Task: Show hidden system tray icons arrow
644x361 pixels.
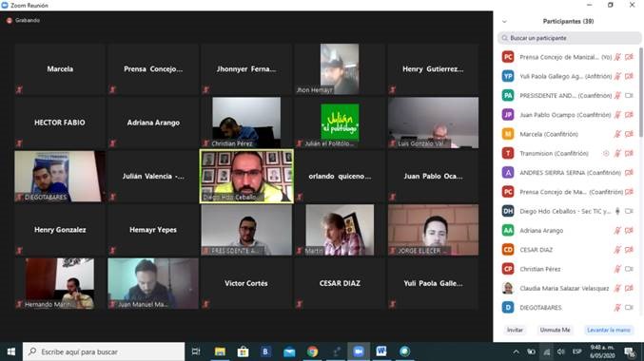Action: (516, 351)
